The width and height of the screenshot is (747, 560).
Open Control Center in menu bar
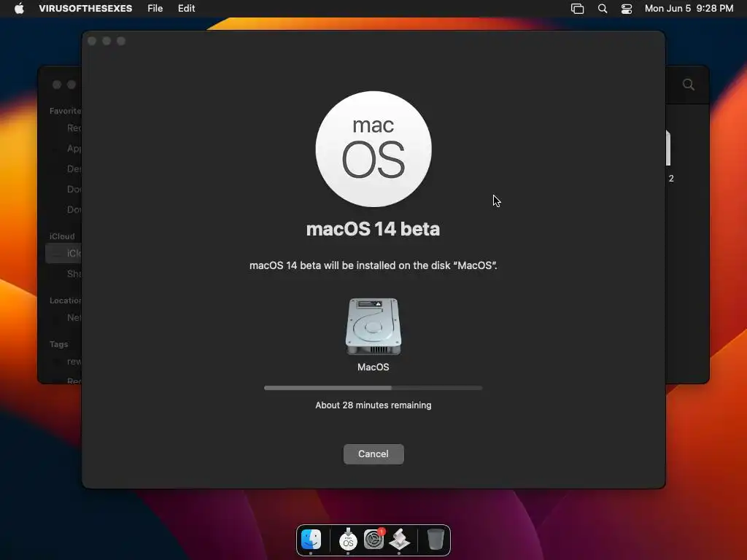click(627, 9)
